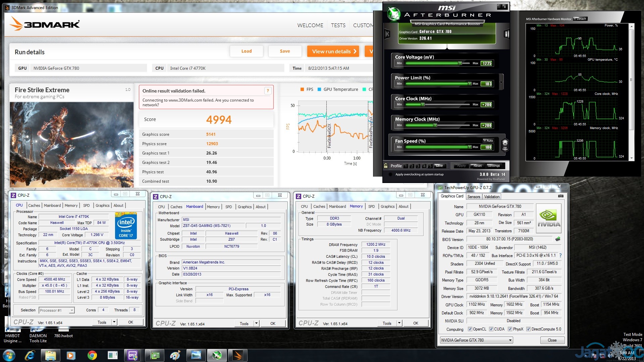Image resolution: width=644 pixels, height=362 pixels.
Task: Click the help question mark on validation message
Action: (268, 91)
